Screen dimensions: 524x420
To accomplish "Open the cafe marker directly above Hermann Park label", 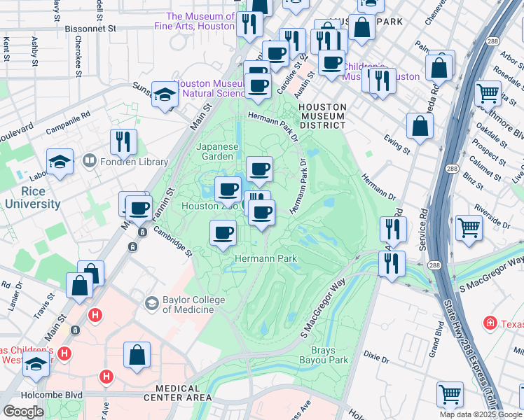I will 223,234.
